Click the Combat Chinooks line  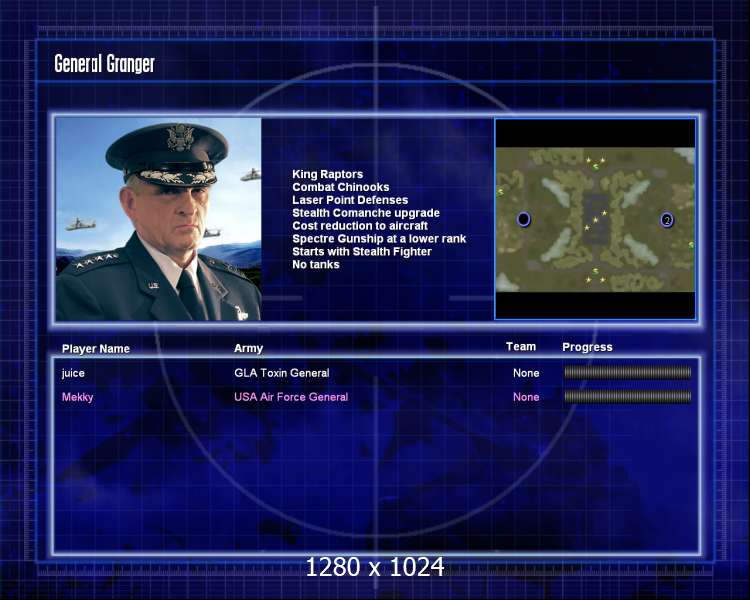[341, 187]
